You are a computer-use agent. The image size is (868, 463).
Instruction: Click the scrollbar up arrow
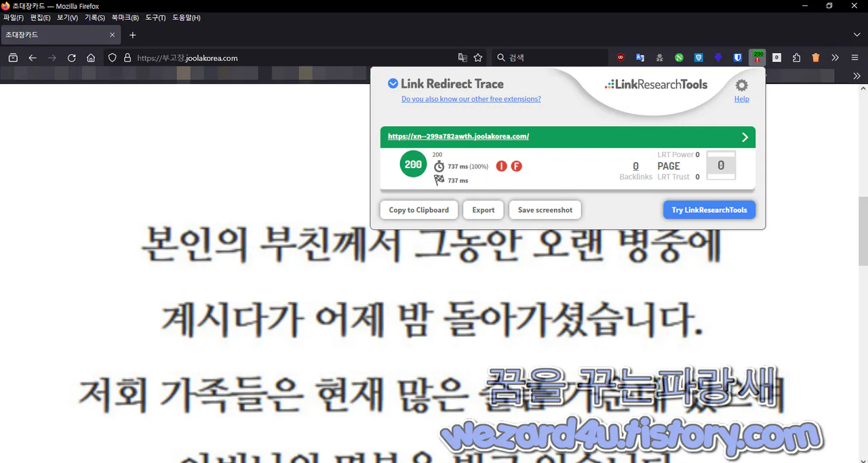[863, 89]
